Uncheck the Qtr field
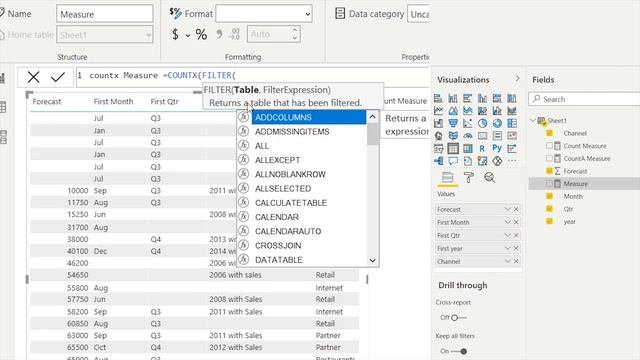The image size is (640, 360). (x=549, y=209)
